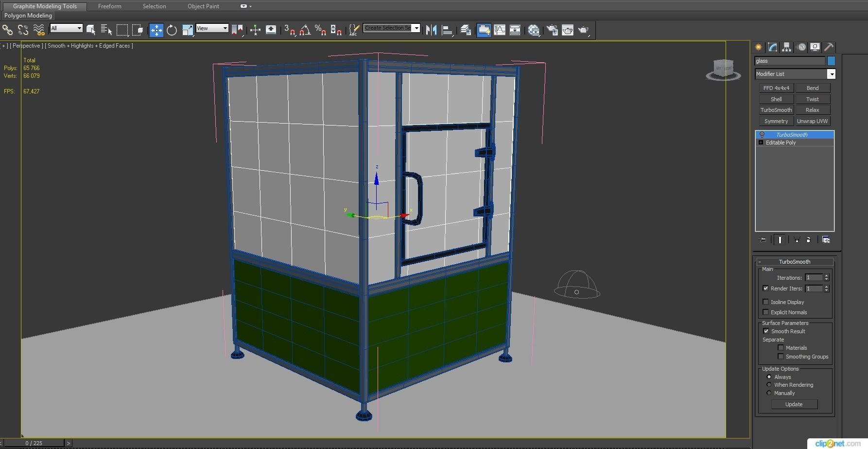Click the Render Production teapot icon

click(583, 30)
